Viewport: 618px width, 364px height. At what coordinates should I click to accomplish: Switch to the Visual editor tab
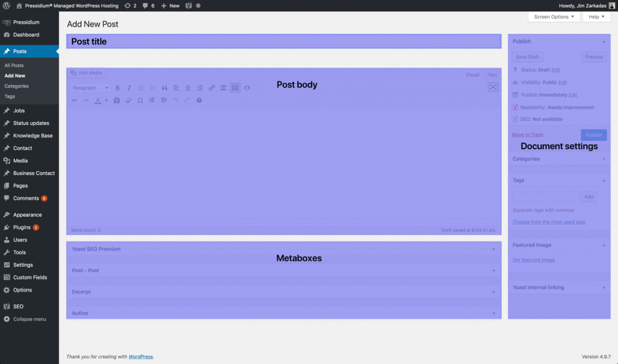pyautogui.click(x=473, y=75)
